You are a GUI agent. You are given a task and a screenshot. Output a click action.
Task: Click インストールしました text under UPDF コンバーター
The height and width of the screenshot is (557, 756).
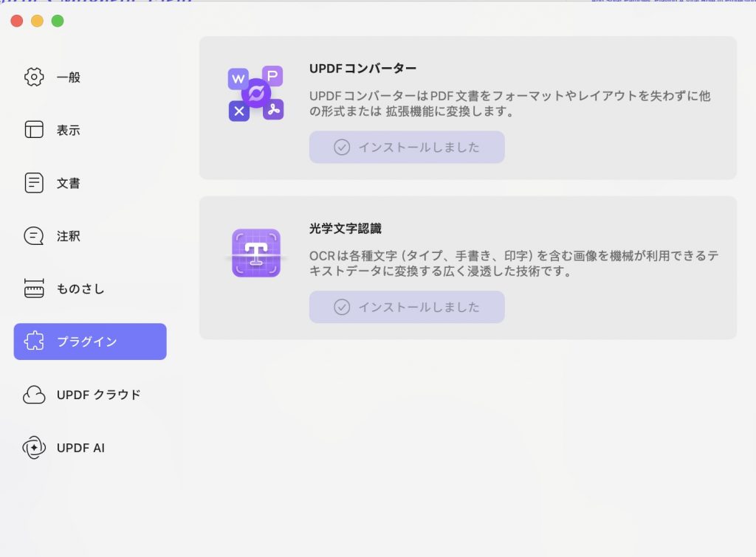pos(419,147)
